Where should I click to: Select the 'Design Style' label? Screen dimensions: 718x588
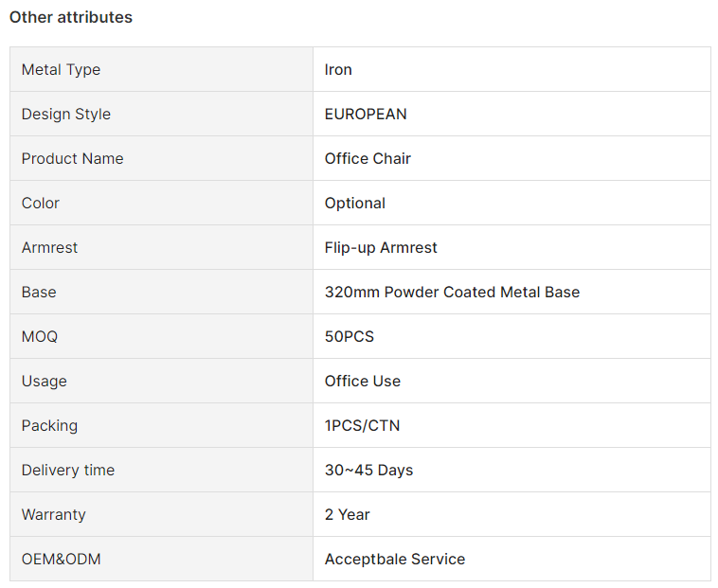pos(66,114)
